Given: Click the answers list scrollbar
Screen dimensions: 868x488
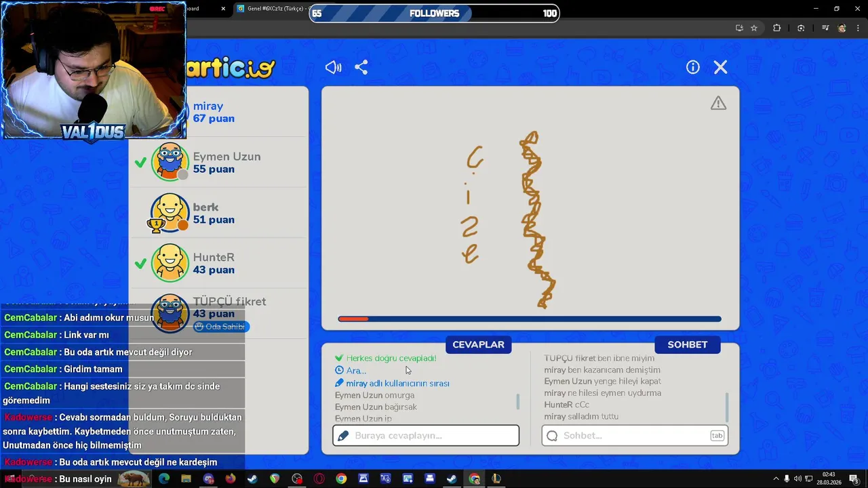Looking at the screenshot, I should click(518, 401).
